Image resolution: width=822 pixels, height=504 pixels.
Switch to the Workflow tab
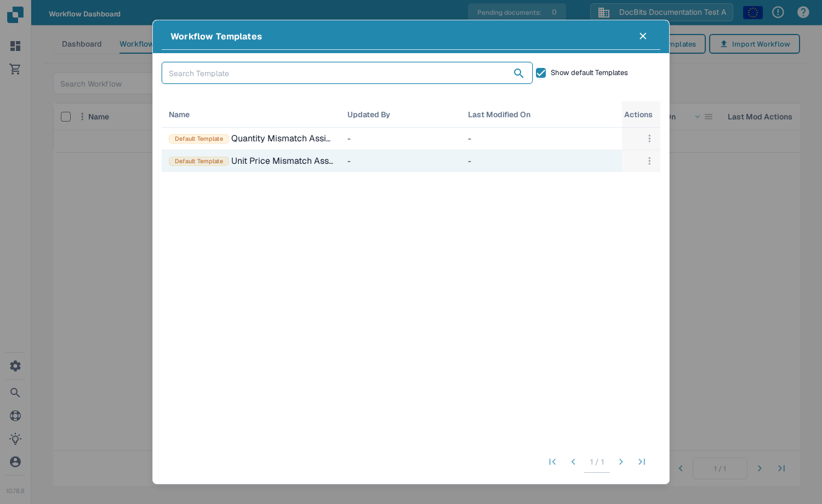coord(136,44)
